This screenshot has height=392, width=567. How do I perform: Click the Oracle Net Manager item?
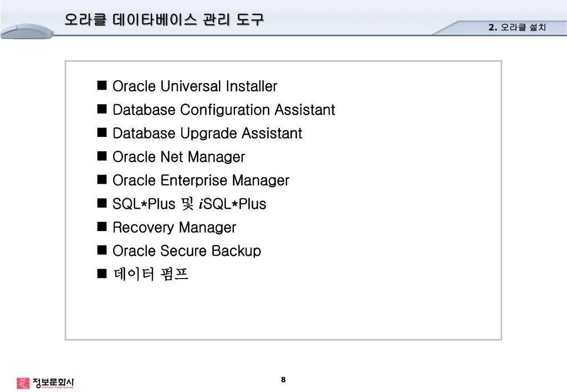coord(178,157)
